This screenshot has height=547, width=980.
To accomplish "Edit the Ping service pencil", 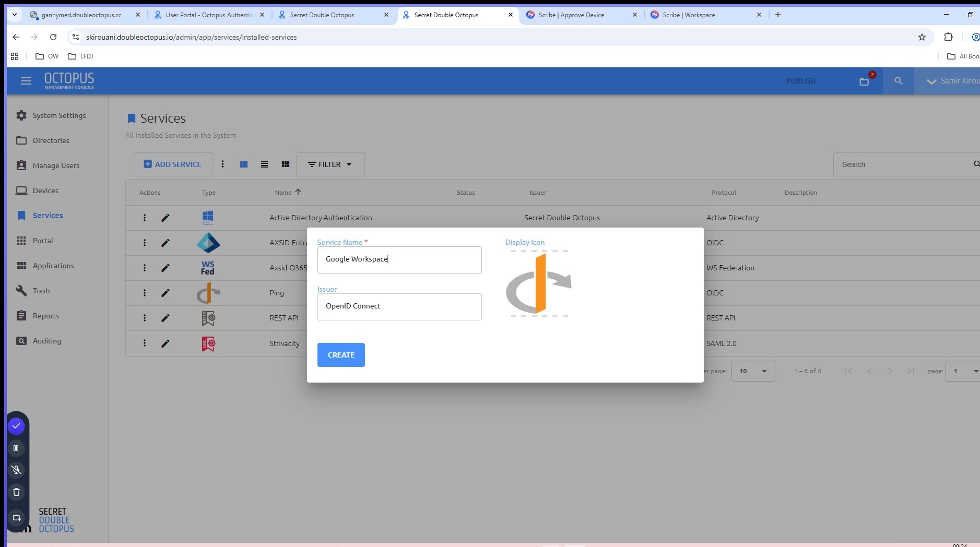I will coord(166,293).
